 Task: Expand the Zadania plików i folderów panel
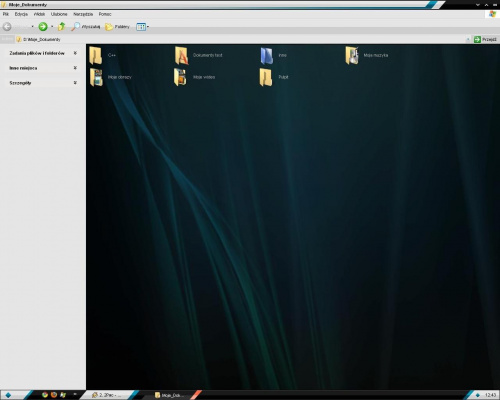tap(75, 53)
